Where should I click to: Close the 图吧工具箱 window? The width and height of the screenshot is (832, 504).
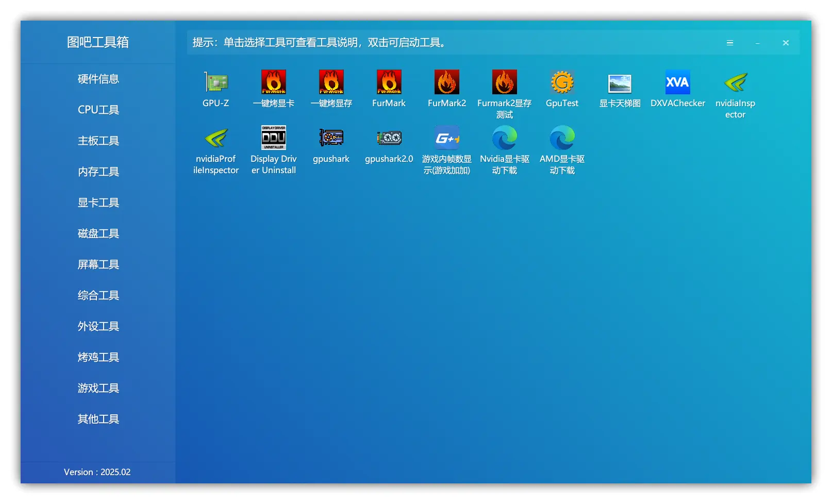coord(786,43)
